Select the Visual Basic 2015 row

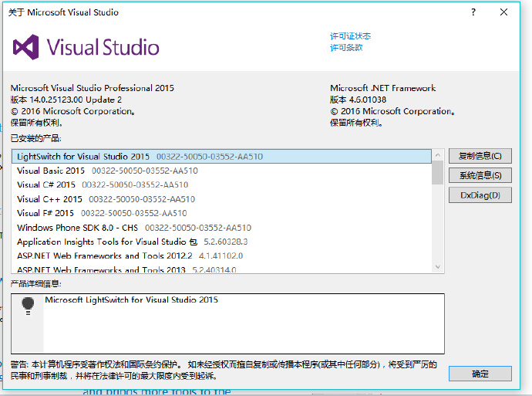tap(221, 171)
